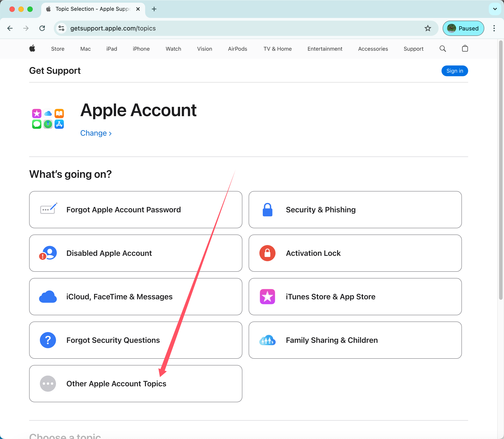504x439 pixels.
Task: Click the red Activation Lock icon
Action: pyautogui.click(x=267, y=253)
